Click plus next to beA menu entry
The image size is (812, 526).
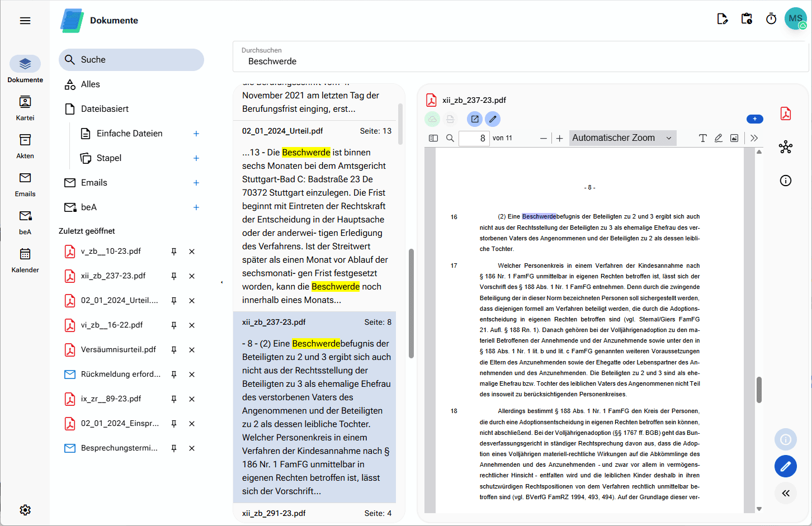coord(196,207)
